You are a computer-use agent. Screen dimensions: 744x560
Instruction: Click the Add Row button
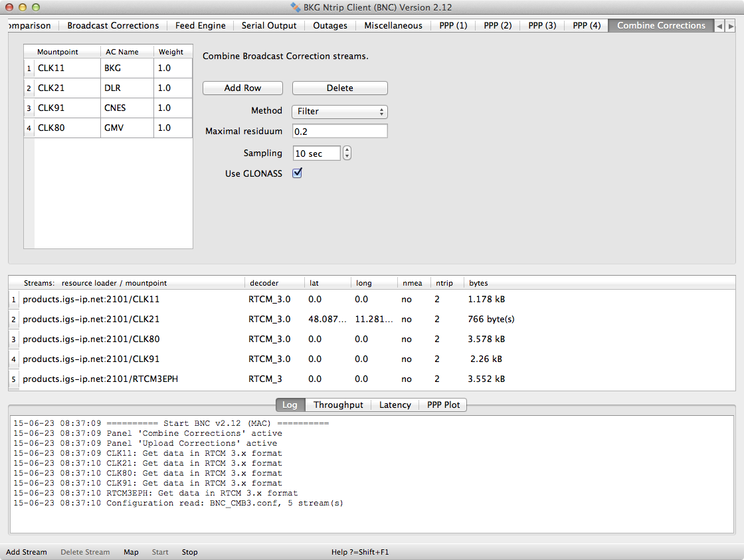pos(242,88)
